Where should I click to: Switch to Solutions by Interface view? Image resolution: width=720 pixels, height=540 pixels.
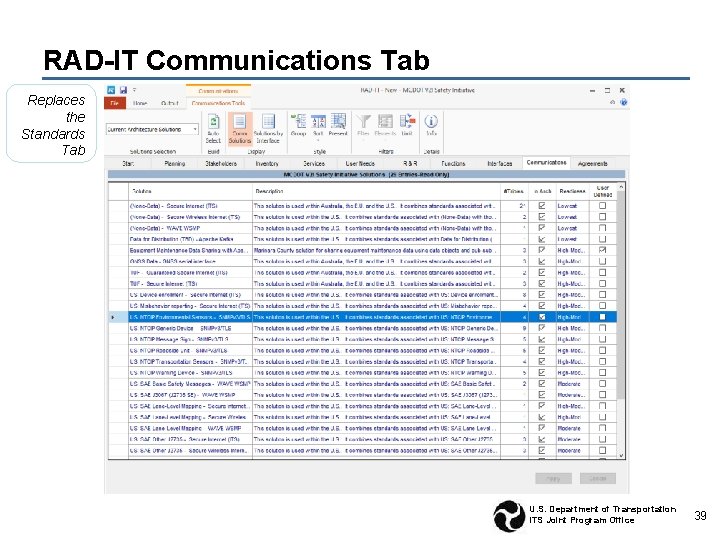[x=268, y=129]
